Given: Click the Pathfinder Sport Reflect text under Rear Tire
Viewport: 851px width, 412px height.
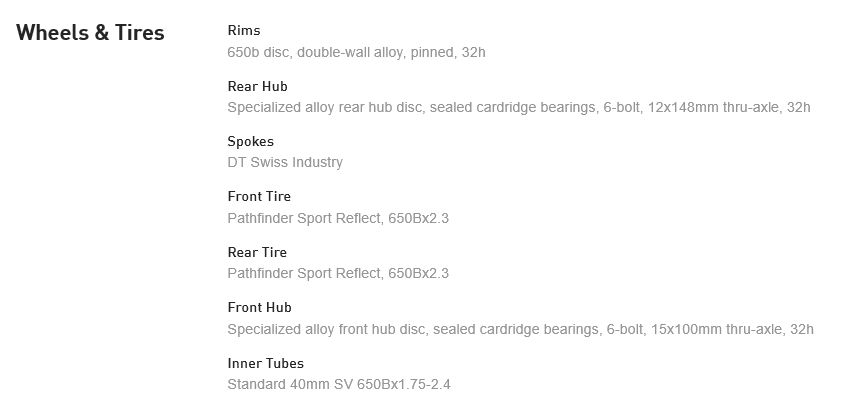Looking at the screenshot, I should tap(303, 273).
